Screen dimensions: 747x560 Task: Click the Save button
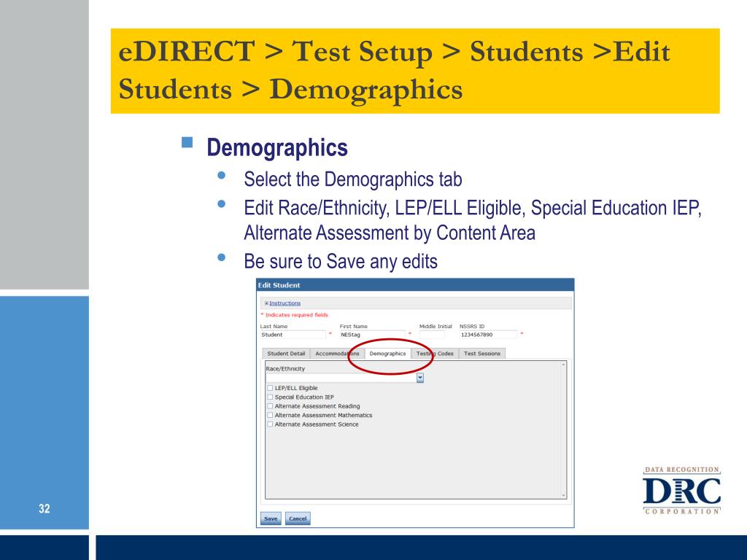pos(271,518)
